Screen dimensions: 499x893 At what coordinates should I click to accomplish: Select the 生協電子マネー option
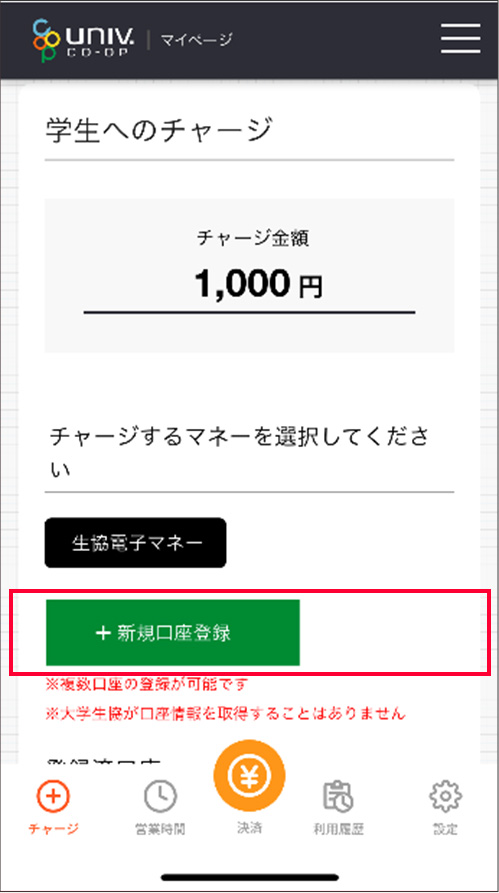[x=136, y=543]
